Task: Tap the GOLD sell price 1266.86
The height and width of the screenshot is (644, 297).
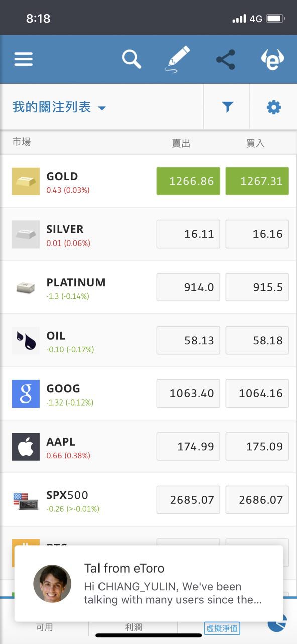Action: coord(188,181)
